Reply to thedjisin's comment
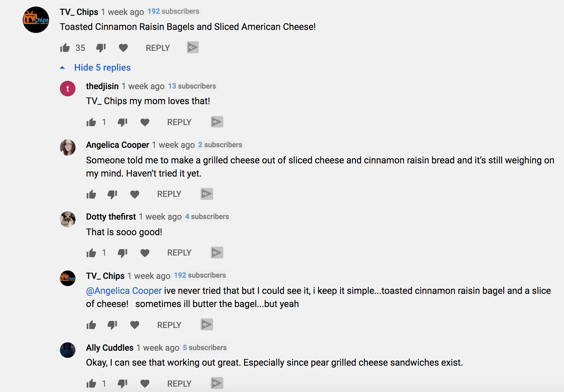The height and width of the screenshot is (392, 564). 179,122
